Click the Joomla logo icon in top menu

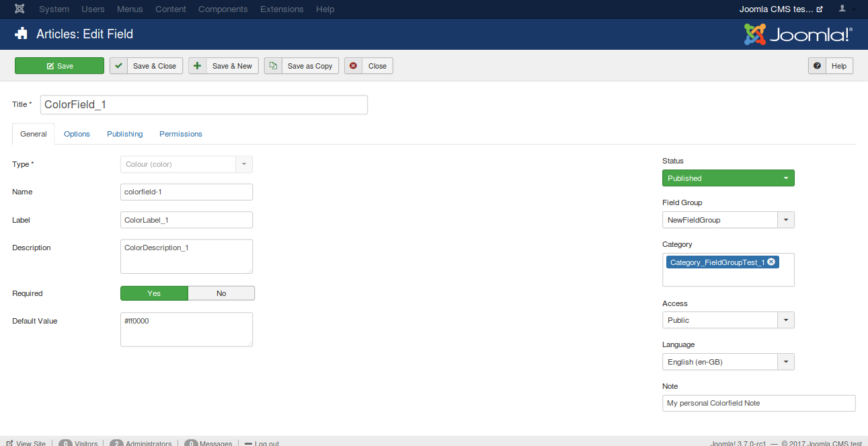tap(20, 9)
